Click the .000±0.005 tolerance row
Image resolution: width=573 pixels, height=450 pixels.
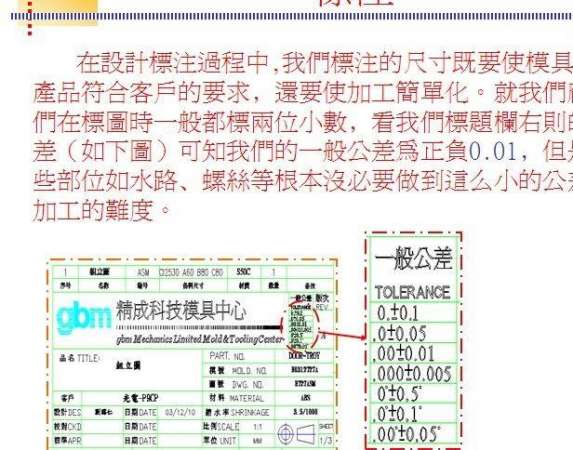tap(414, 374)
